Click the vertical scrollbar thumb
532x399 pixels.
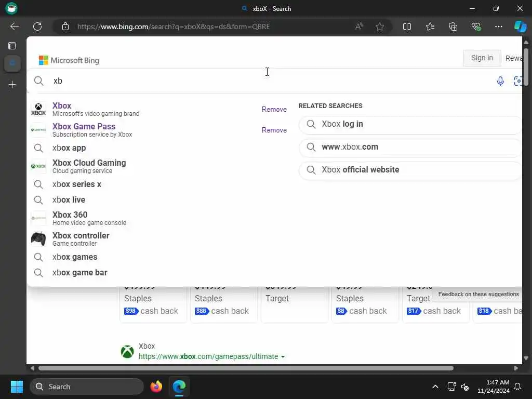pyautogui.click(x=526, y=67)
